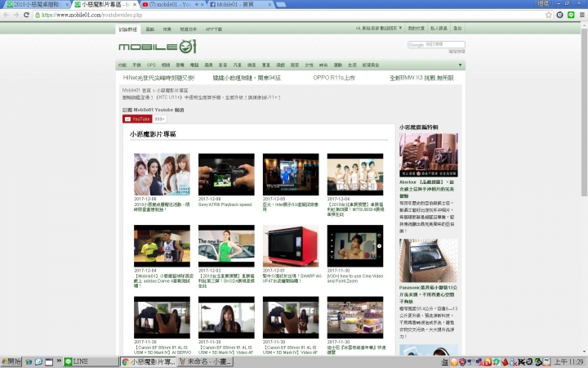This screenshot has height=368, width=588.
Task: Open the Chrome menu hamburger icon
Action: pos(582,15)
